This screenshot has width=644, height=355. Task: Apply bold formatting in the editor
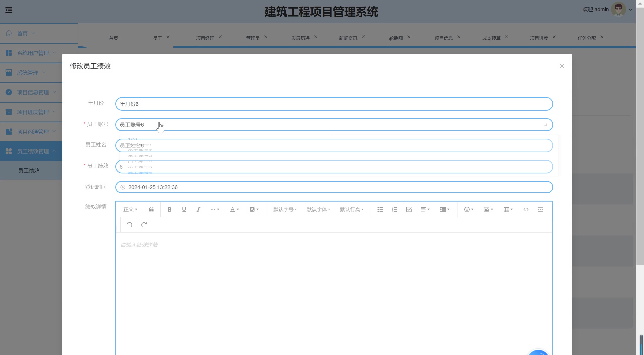coord(170,209)
